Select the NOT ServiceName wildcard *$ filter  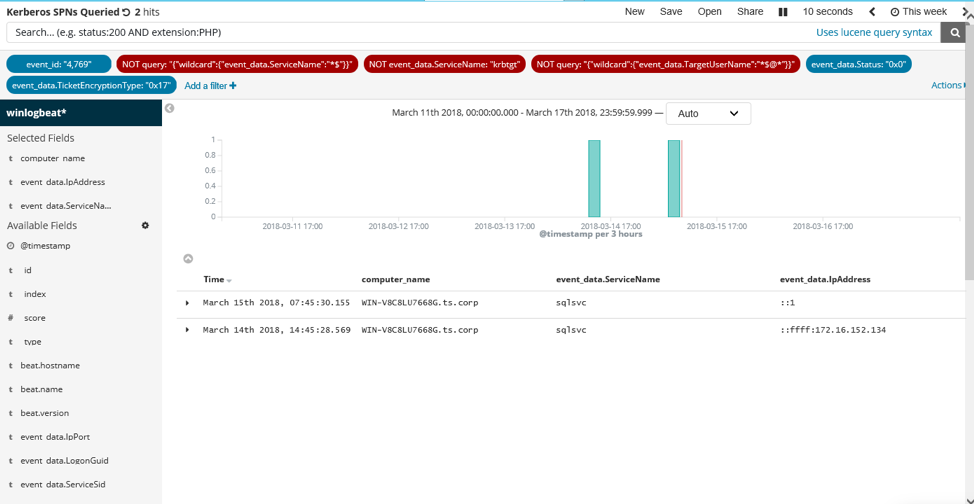click(237, 63)
